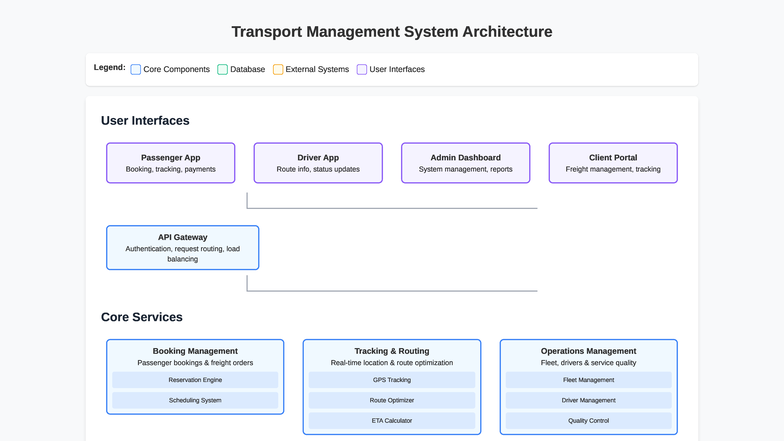The height and width of the screenshot is (441, 784).
Task: Click the ETA Calculator item
Action: pyautogui.click(x=392, y=421)
